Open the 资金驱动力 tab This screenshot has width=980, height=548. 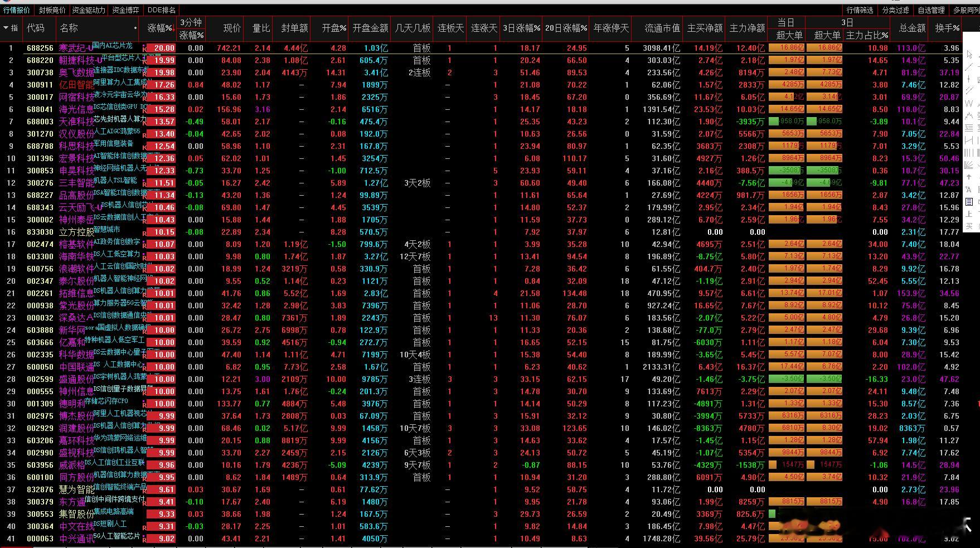89,10
